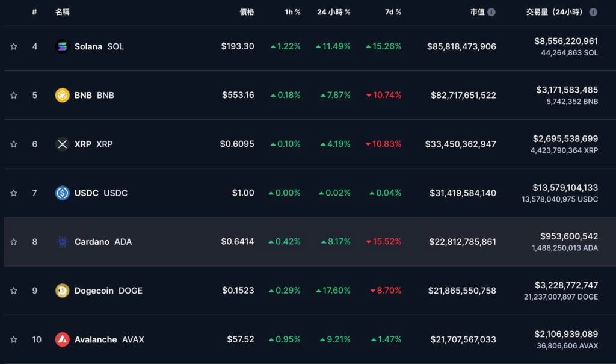
Task: Click the 1h % column header
Action: coord(292,12)
